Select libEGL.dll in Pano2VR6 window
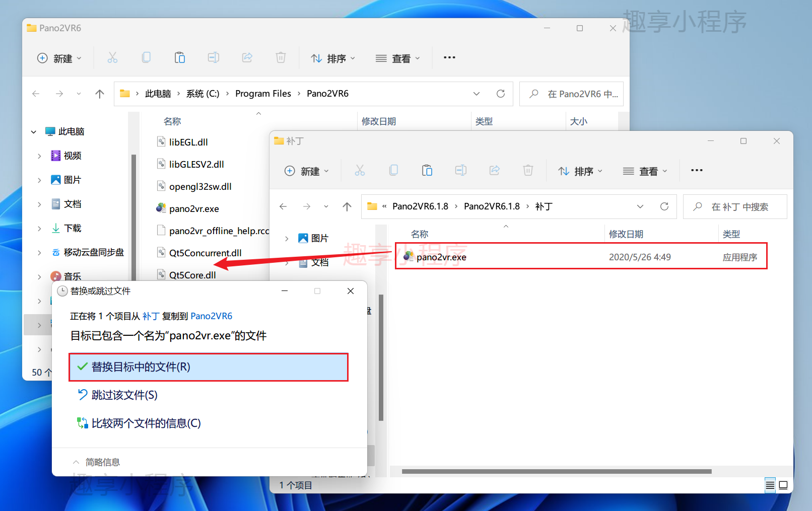 tap(188, 142)
